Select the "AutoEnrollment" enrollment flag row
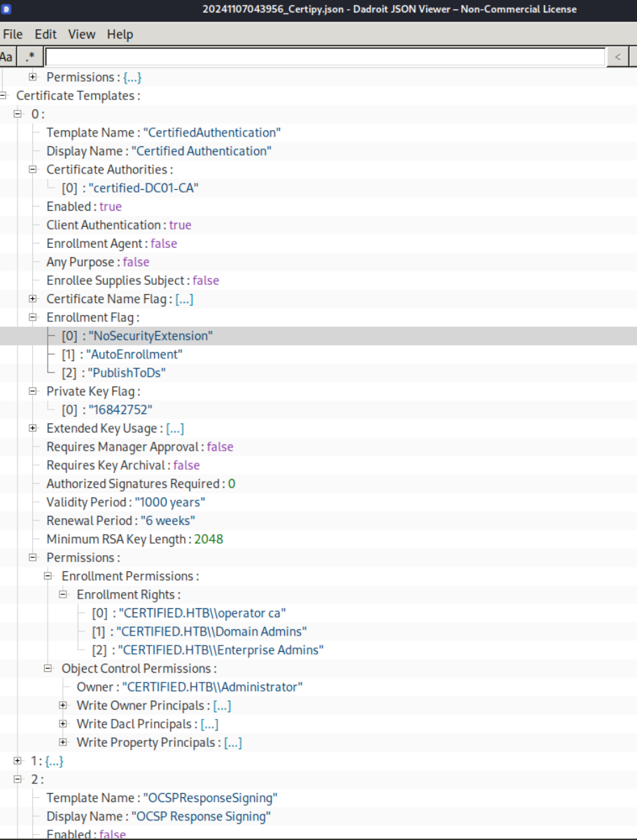 (318, 354)
